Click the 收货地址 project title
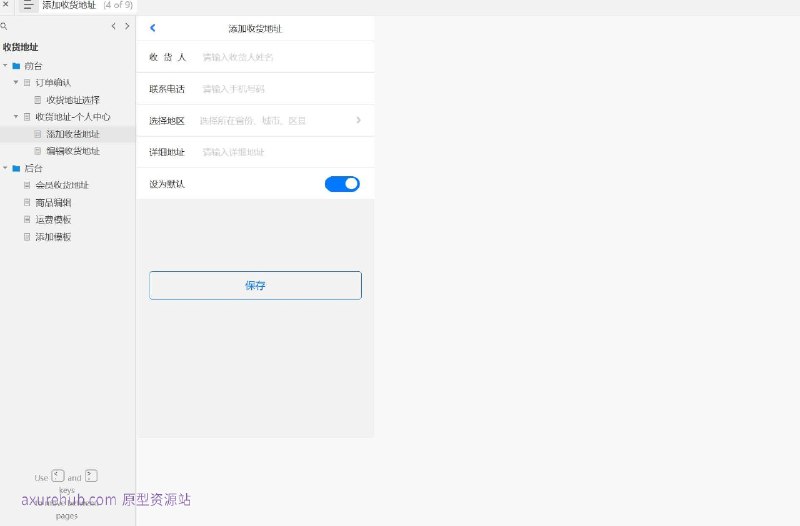 pyautogui.click(x=20, y=47)
